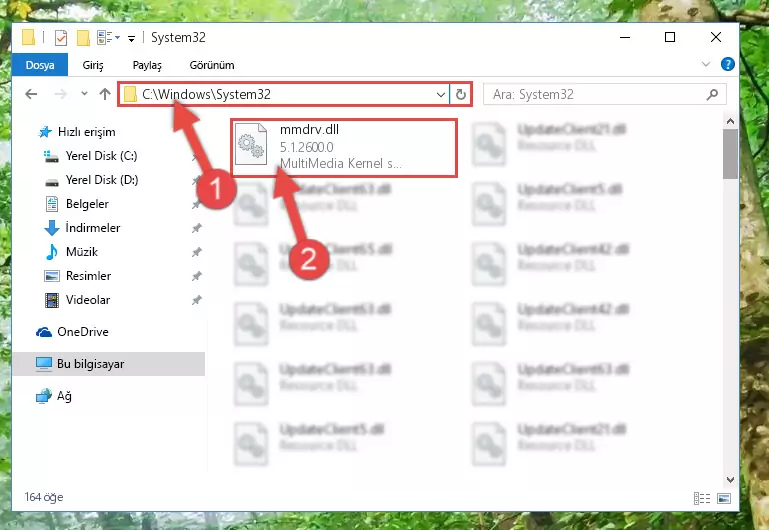Go up one folder level arrow
Viewport: 769px width, 530px height.
[104, 94]
